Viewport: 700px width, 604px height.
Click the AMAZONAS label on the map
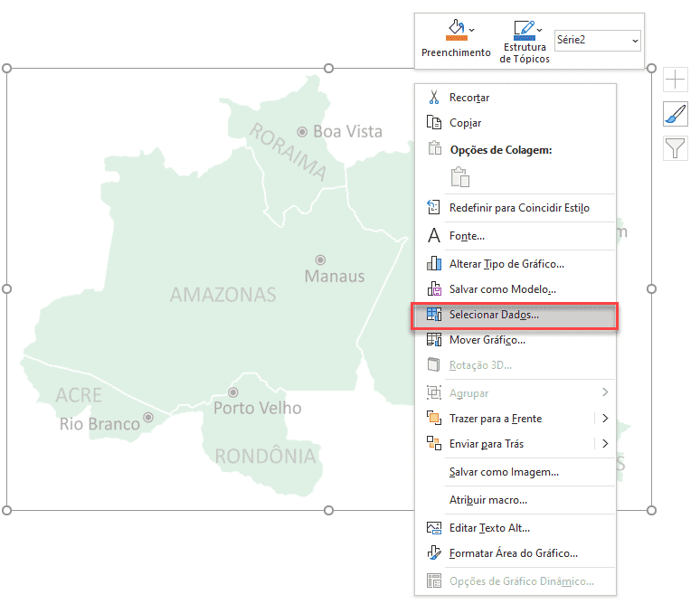coord(222,295)
